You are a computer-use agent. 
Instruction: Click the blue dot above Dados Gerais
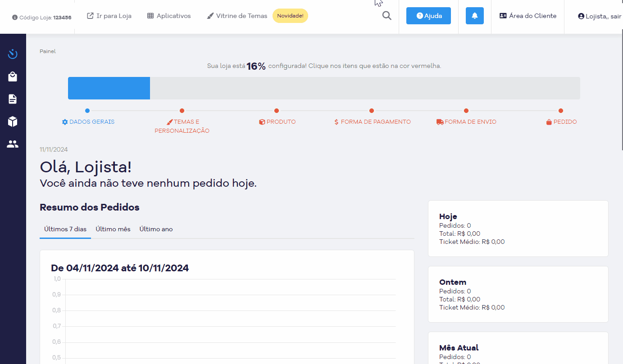coord(87,111)
